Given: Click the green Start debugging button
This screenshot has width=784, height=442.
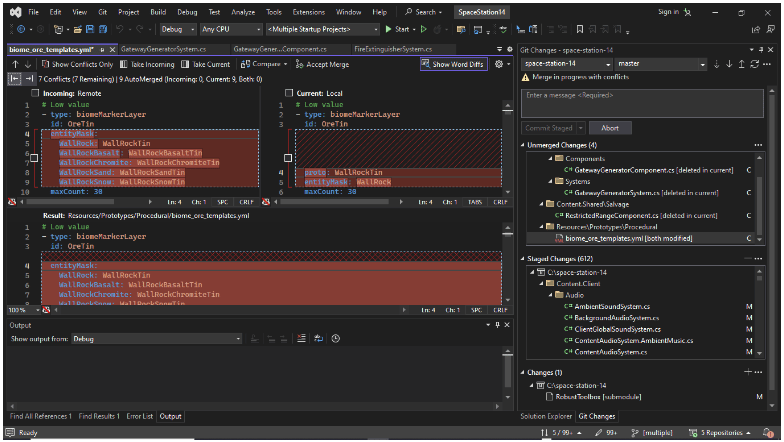Looking at the screenshot, I should point(398,30).
